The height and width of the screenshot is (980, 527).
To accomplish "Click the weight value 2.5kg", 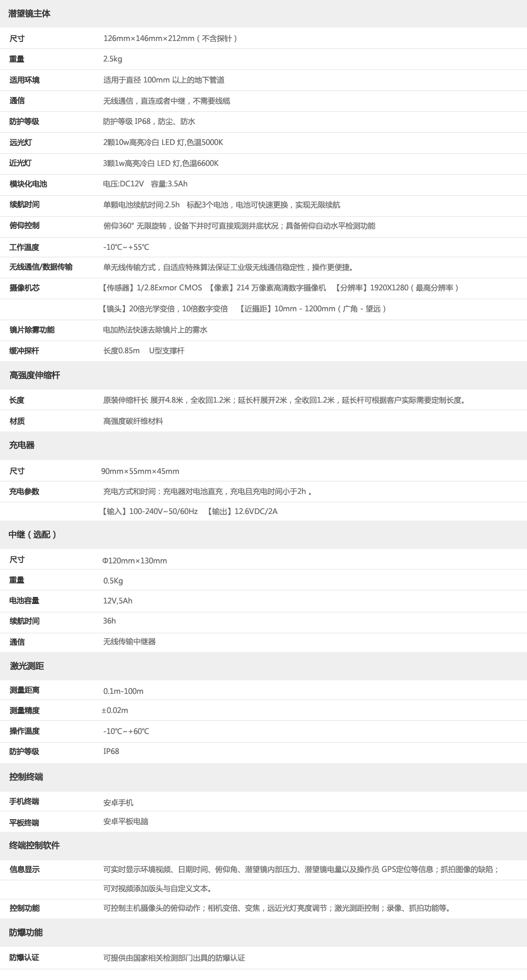I will 113,59.
